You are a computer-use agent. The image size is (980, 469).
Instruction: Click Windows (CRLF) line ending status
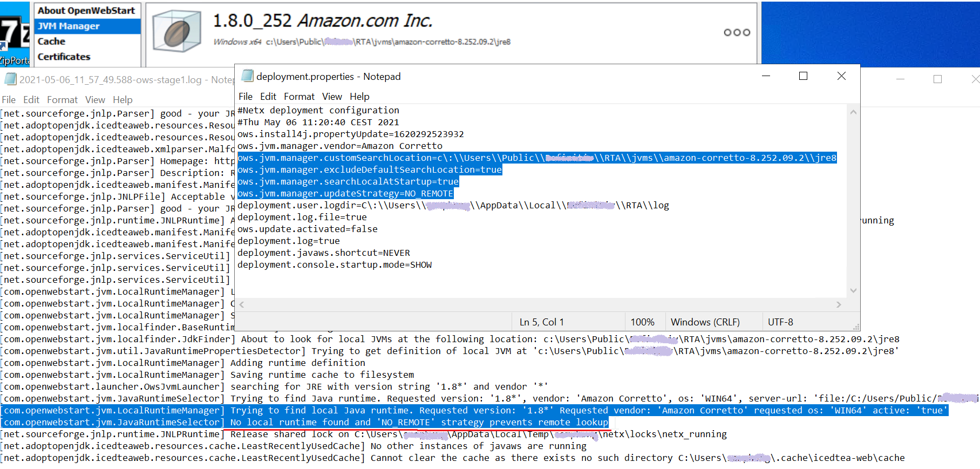click(705, 322)
